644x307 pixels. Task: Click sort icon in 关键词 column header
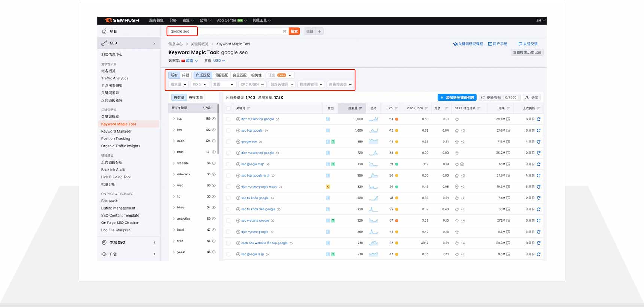coord(249,108)
